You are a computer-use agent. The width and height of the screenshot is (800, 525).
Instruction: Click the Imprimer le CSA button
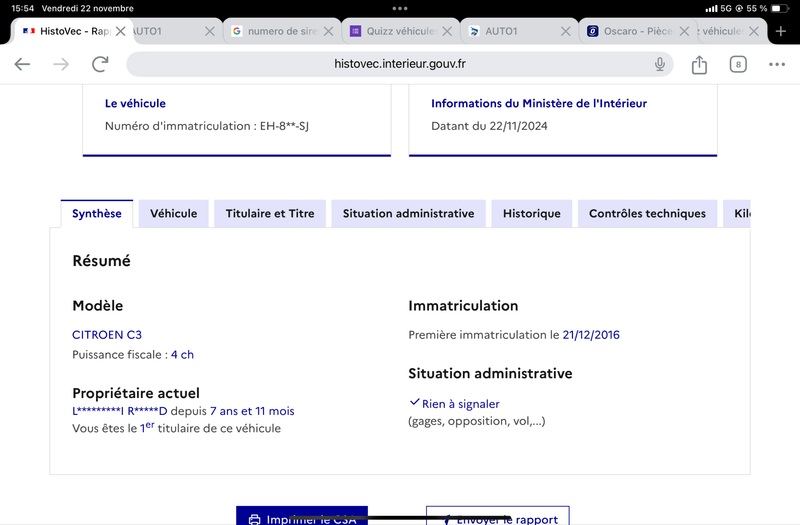(x=302, y=516)
